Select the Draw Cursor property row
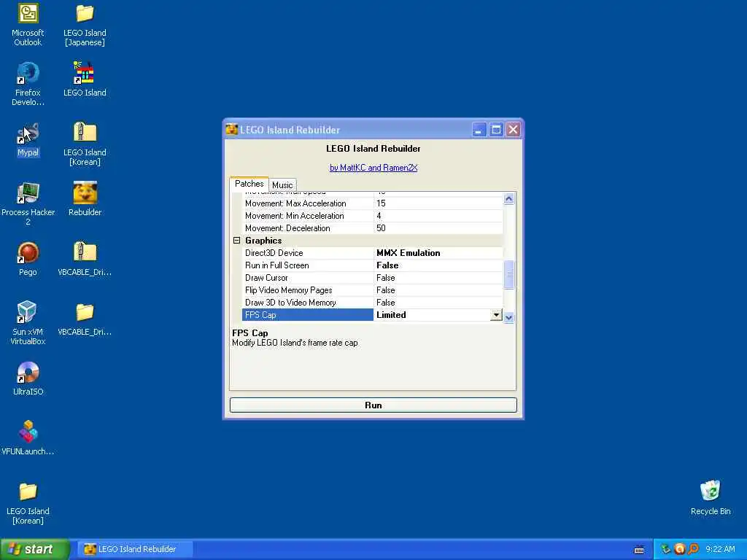 pos(373,278)
